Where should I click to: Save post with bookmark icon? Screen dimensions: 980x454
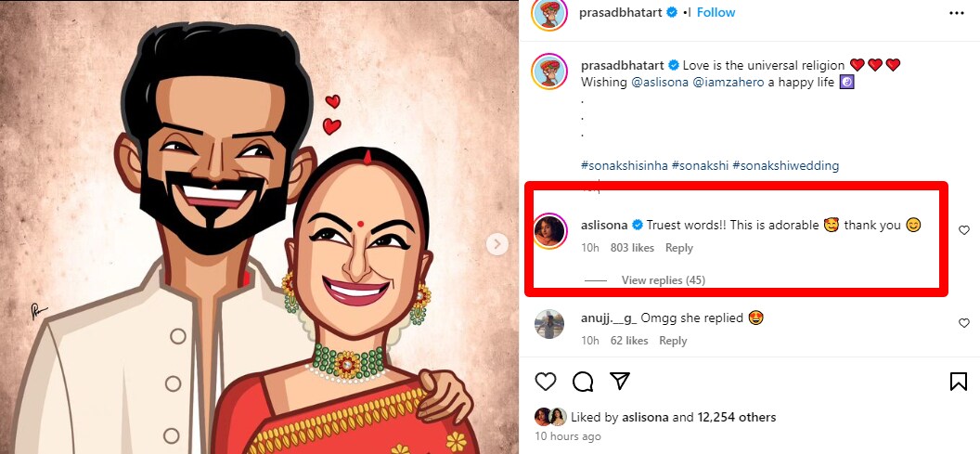pos(958,382)
